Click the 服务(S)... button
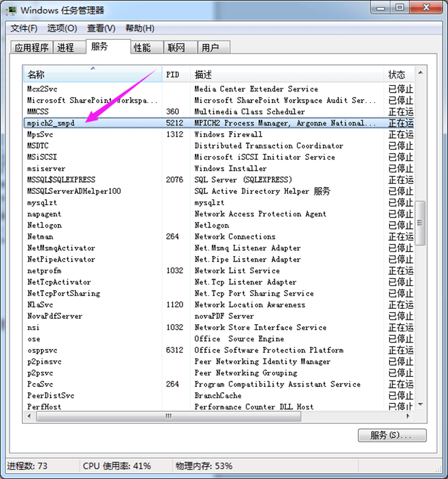 pyautogui.click(x=392, y=435)
